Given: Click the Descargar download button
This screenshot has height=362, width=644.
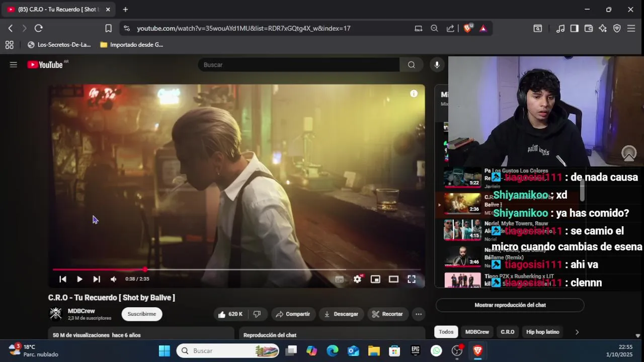Looking at the screenshot, I should pos(341,314).
